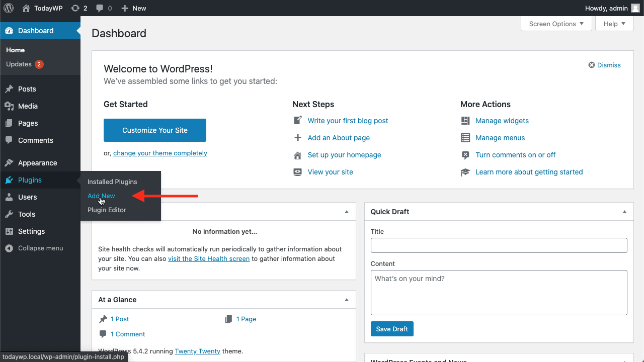Choose Plugin Editor from submenu
This screenshot has width=644, height=362.
click(107, 210)
